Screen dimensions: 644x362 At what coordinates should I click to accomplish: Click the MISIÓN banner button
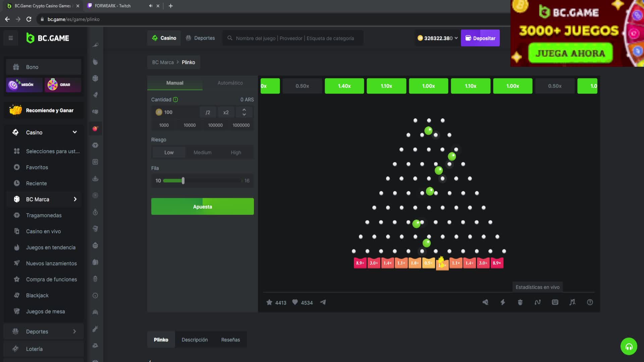tap(24, 85)
